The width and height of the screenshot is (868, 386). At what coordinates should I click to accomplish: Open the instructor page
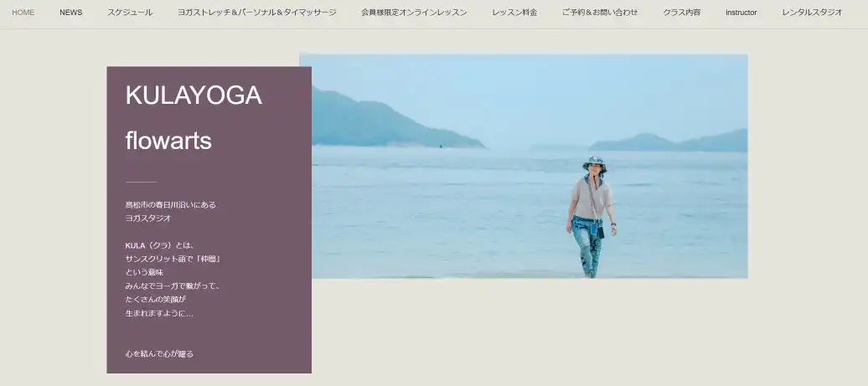pos(741,13)
